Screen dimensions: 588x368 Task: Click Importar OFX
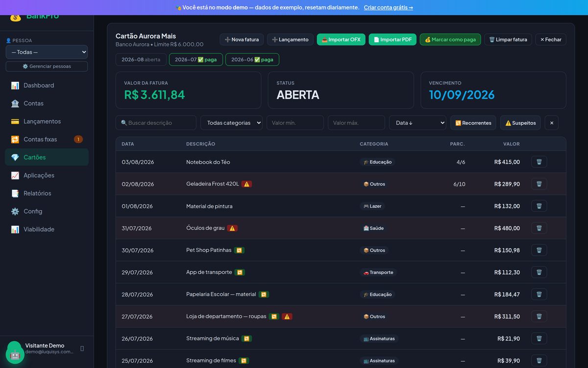(341, 39)
